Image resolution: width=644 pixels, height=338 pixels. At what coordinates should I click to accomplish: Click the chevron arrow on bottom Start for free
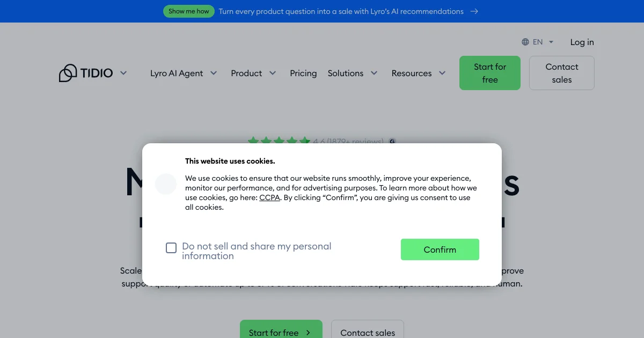[308, 333]
